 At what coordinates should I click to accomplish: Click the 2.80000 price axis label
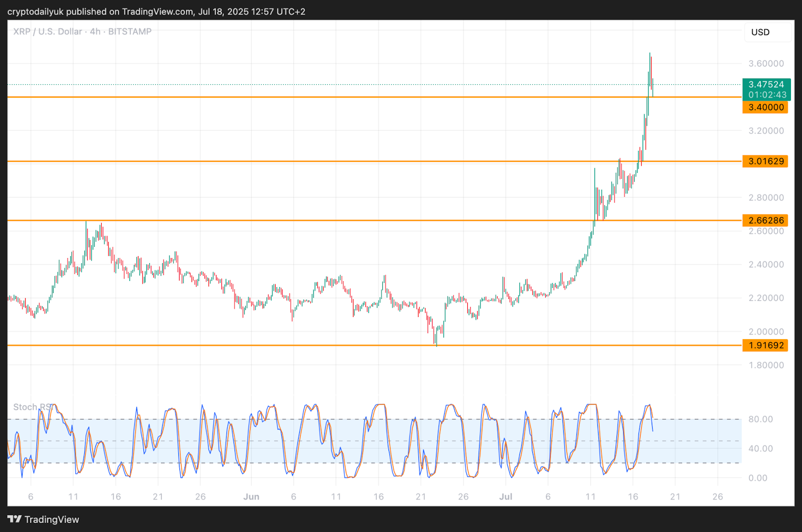click(x=766, y=198)
